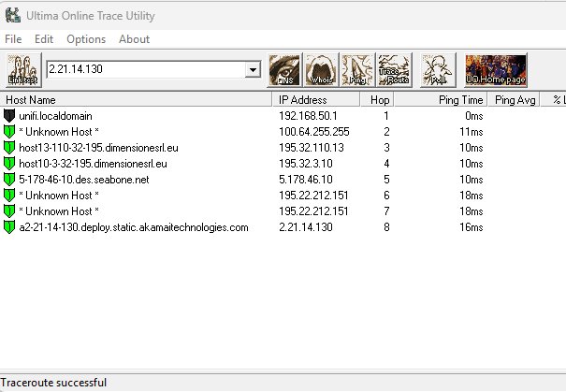This screenshot has width=566, height=392.
Task: Sort by the Hop column header
Action: click(x=377, y=99)
